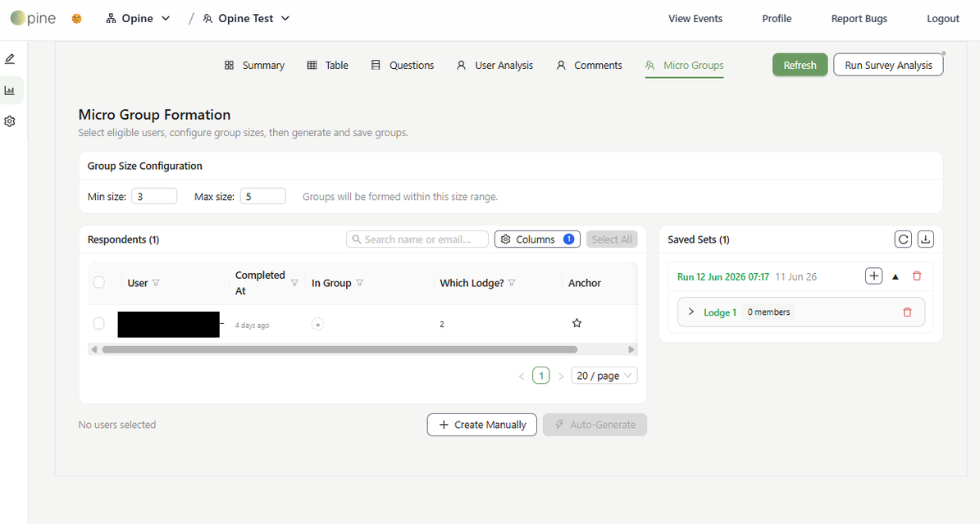The width and height of the screenshot is (980, 524).
Task: Open the Opine Test survey dropdown
Action: (x=246, y=19)
